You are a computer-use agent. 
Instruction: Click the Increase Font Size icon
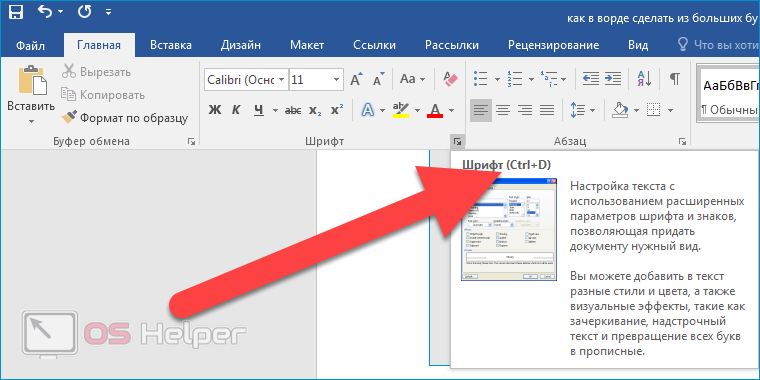tap(357, 79)
